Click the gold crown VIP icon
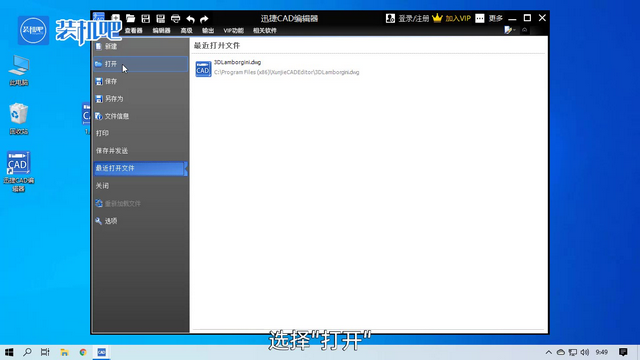This screenshot has height=360, width=640. coord(437,18)
